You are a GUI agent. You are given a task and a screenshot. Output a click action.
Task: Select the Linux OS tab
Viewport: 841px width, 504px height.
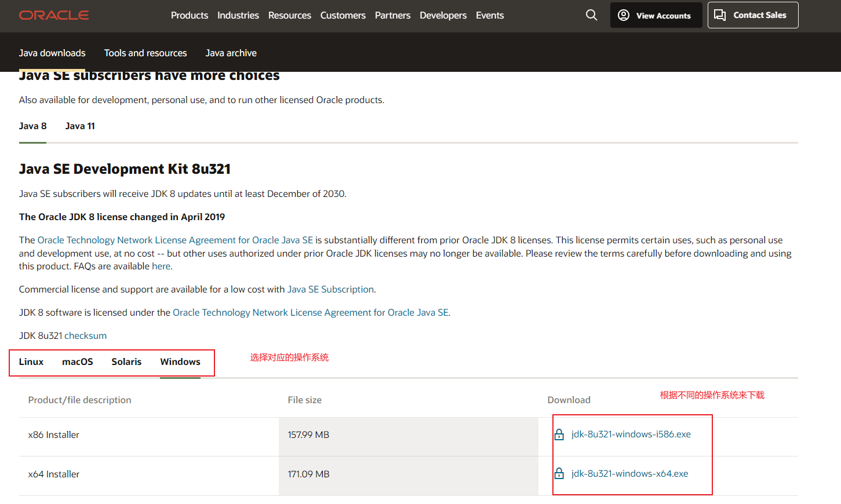(x=31, y=361)
